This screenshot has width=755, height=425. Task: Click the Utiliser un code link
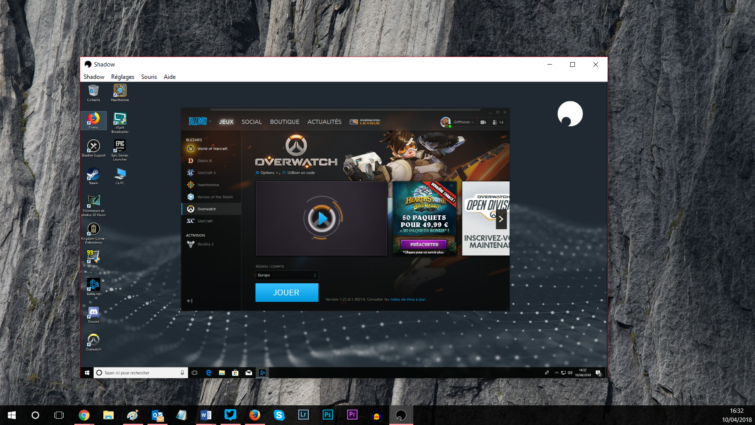coord(299,173)
